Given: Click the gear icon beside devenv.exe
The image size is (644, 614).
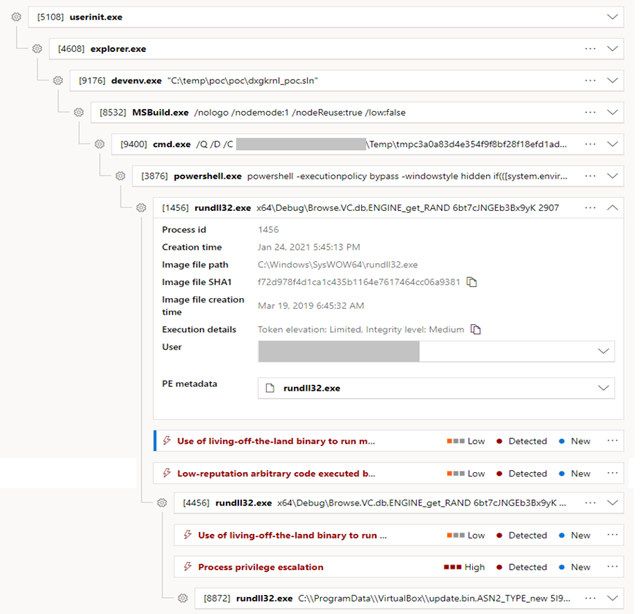Looking at the screenshot, I should (x=57, y=80).
